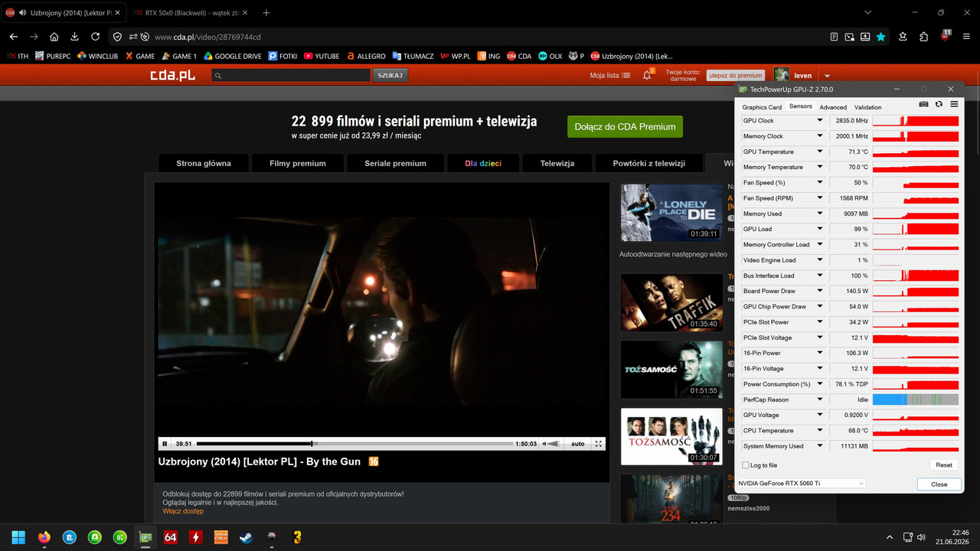The height and width of the screenshot is (551, 980).
Task: Open the YUTUBE bookmark
Action: (x=322, y=56)
